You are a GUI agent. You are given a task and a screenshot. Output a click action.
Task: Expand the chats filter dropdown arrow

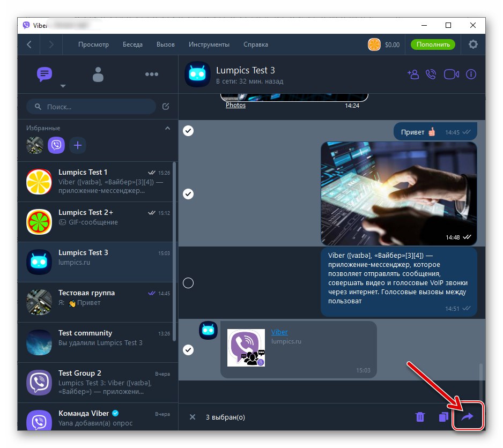[x=63, y=86]
